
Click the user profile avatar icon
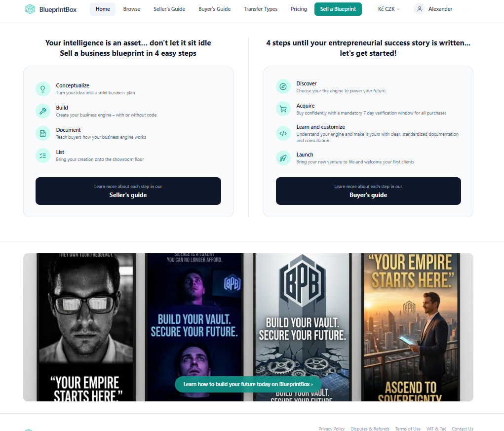point(420,9)
